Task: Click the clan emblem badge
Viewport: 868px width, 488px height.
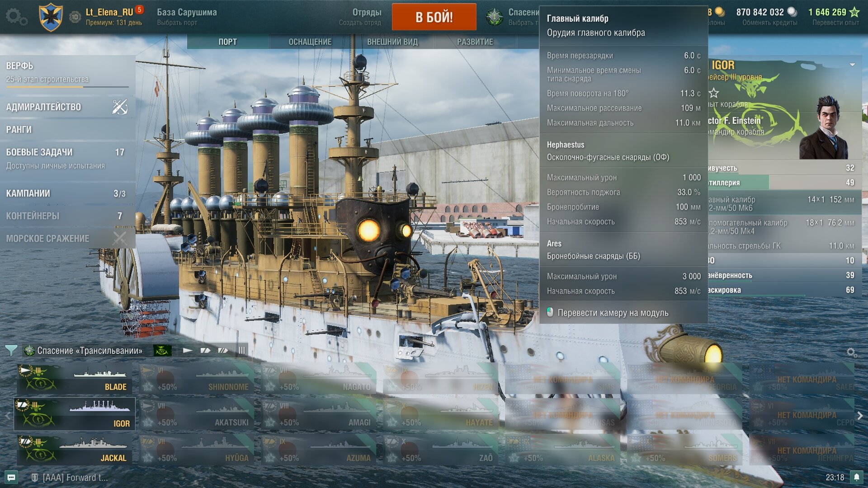Action: pyautogui.click(x=51, y=17)
